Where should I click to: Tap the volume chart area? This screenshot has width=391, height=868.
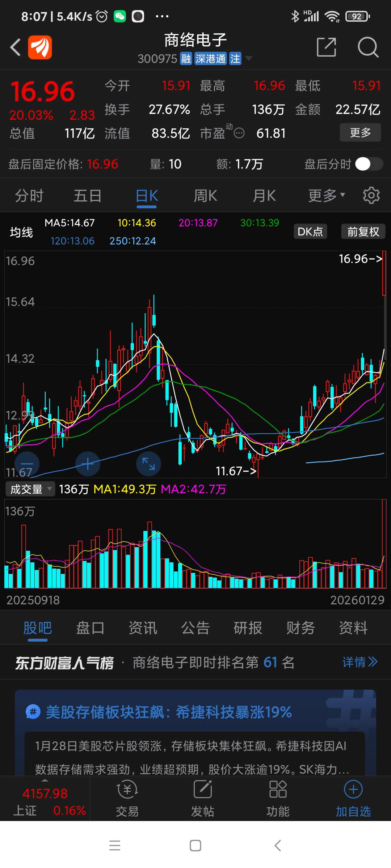pyautogui.click(x=195, y=544)
